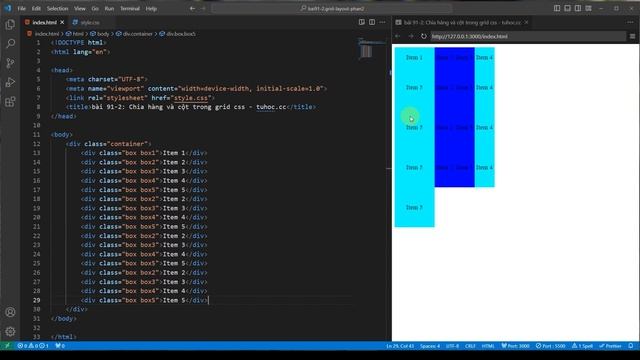Image resolution: width=640 pixels, height=360 pixels.
Task: Change the CRLF end of line sequence
Action: point(470,346)
